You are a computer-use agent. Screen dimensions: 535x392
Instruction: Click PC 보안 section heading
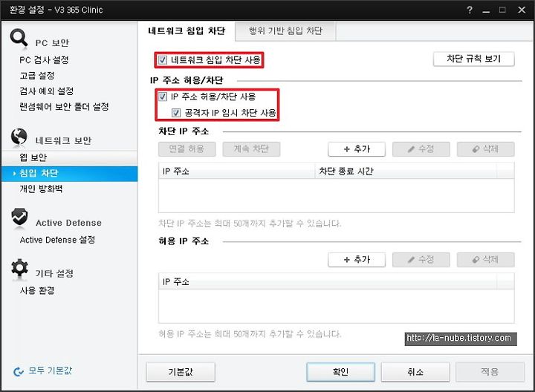tap(52, 43)
